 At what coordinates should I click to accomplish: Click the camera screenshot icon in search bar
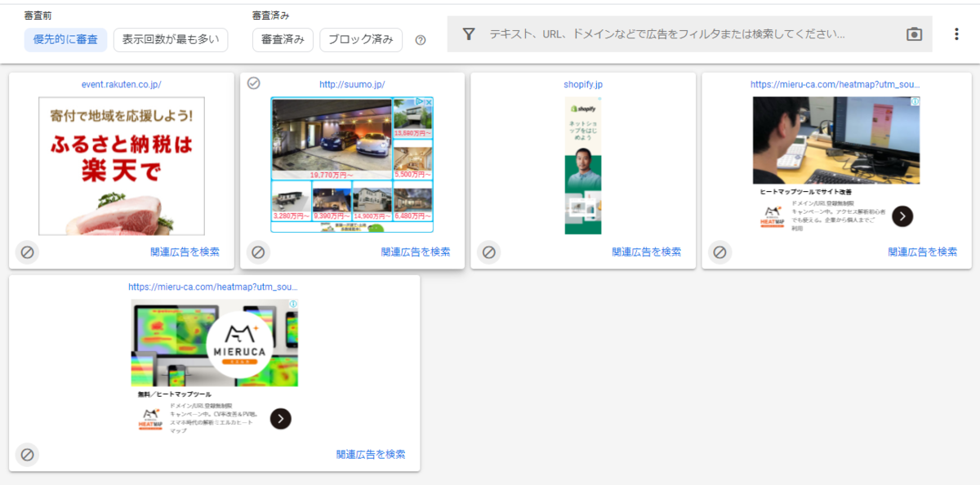[914, 34]
